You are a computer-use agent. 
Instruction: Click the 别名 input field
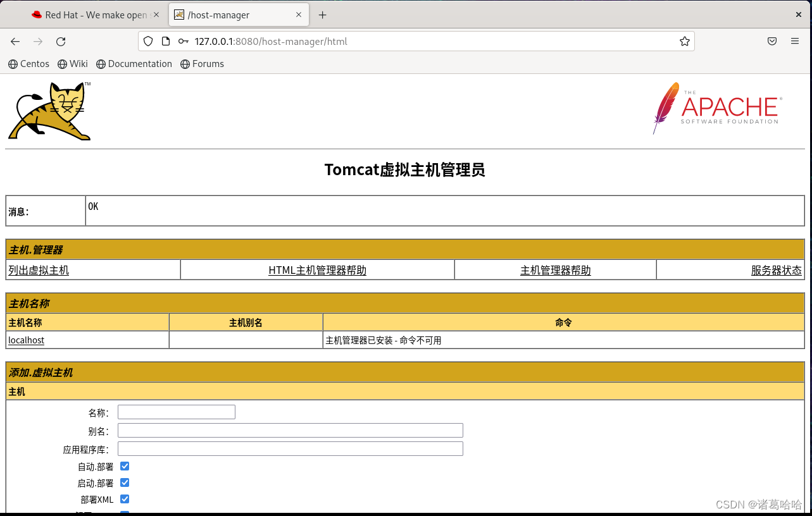(x=290, y=431)
